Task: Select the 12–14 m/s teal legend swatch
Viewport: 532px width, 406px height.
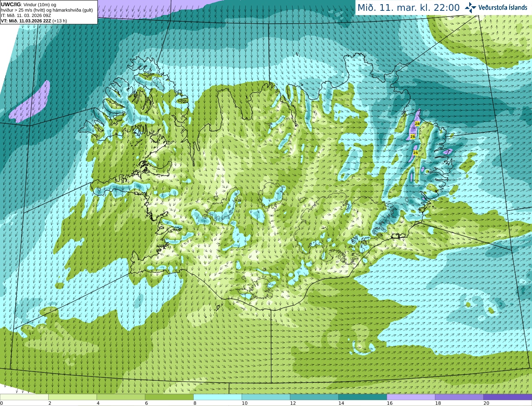Action: (314, 397)
